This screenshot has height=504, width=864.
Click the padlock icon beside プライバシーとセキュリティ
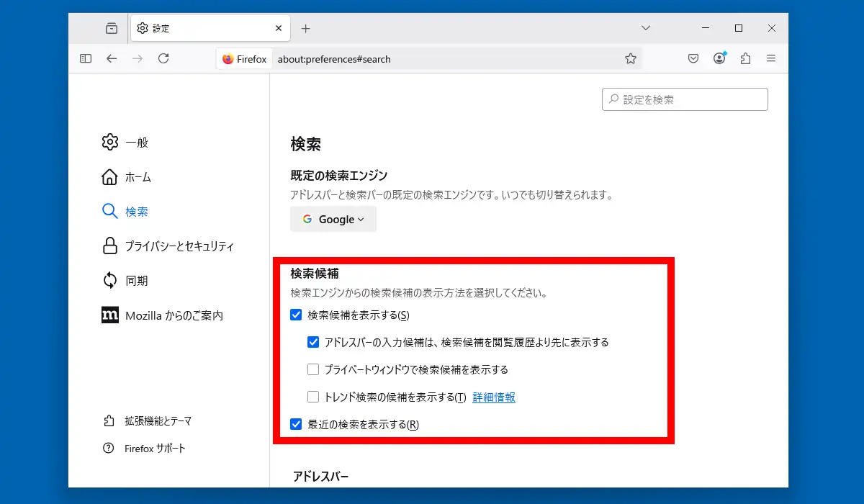[x=110, y=246]
